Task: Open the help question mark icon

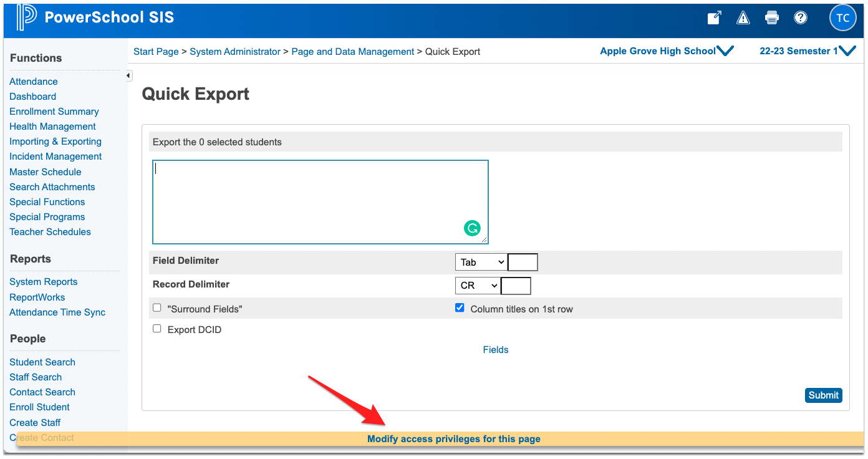Action: (801, 18)
